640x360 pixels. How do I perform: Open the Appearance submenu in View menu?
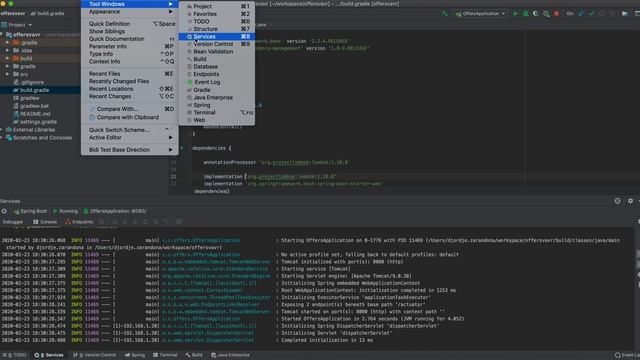pos(130,11)
